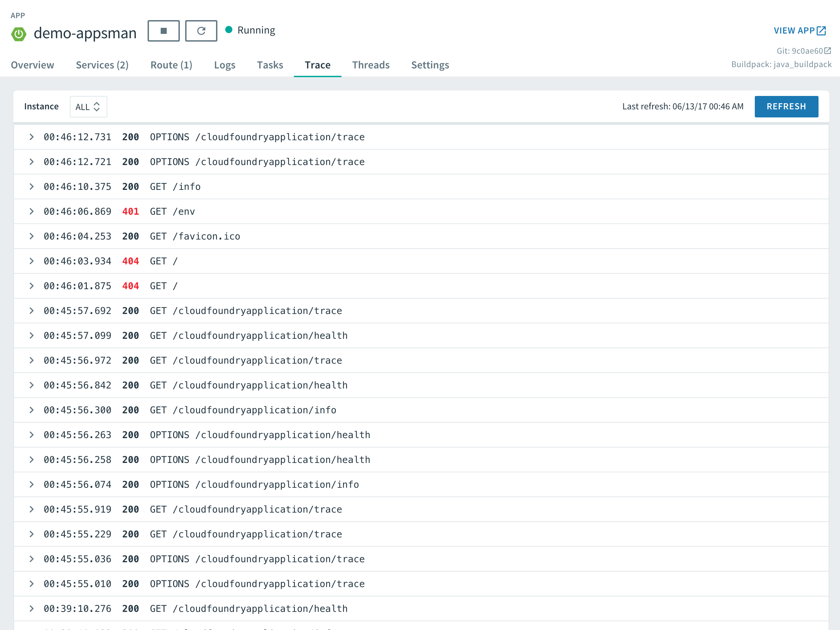The image size is (840, 630).
Task: Expand the 401 GET /env trace entry
Action: (32, 212)
